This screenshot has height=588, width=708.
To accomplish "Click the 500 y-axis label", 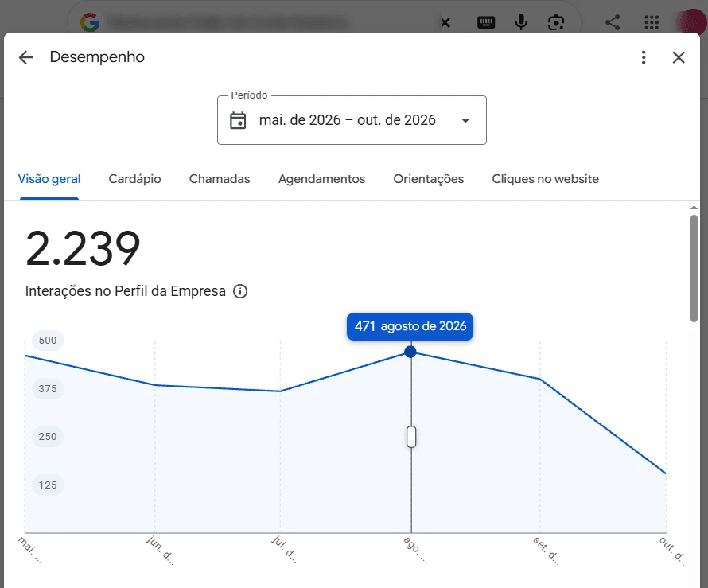I will tap(48, 341).
